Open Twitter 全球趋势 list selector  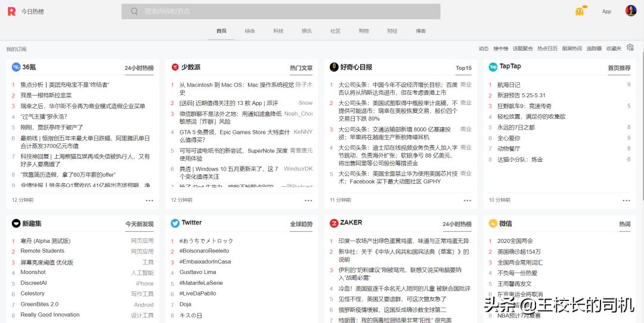[x=301, y=224]
